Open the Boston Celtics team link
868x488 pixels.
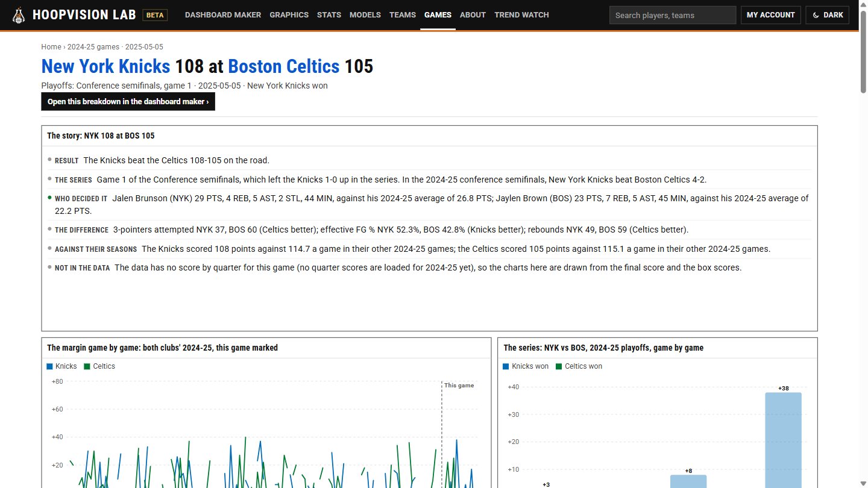coord(284,66)
